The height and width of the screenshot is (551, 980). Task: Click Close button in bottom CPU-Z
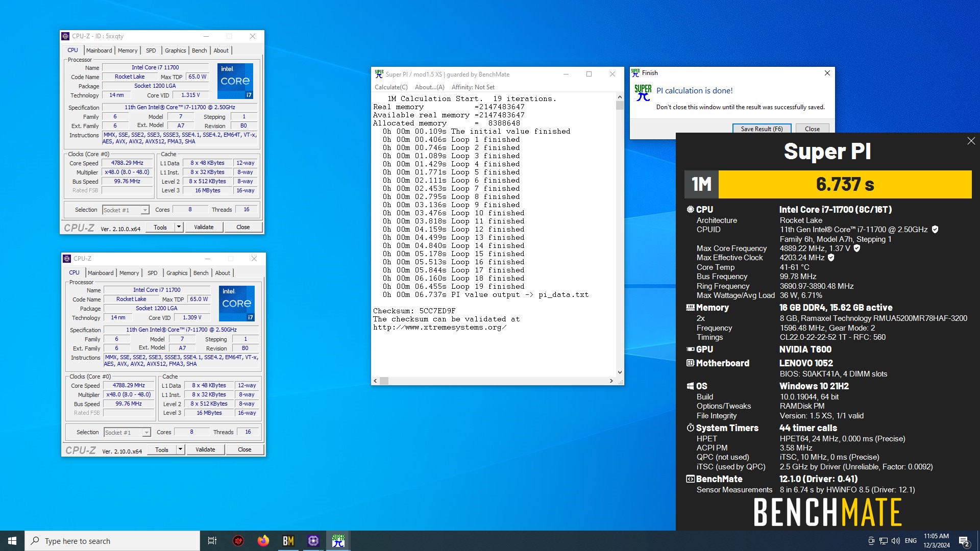(x=244, y=449)
